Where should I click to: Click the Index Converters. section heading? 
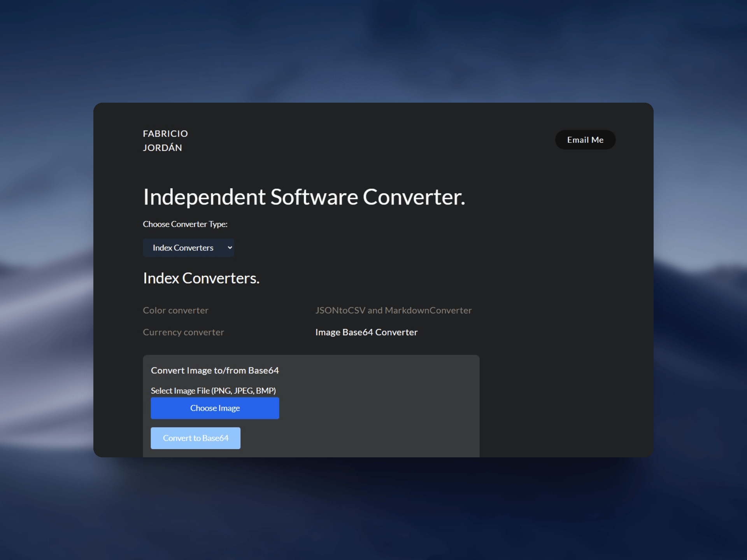(x=201, y=278)
